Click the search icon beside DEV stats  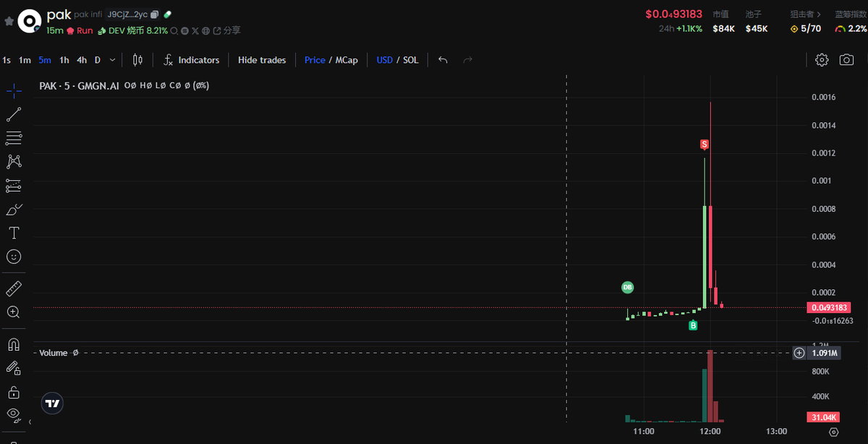[x=175, y=31]
